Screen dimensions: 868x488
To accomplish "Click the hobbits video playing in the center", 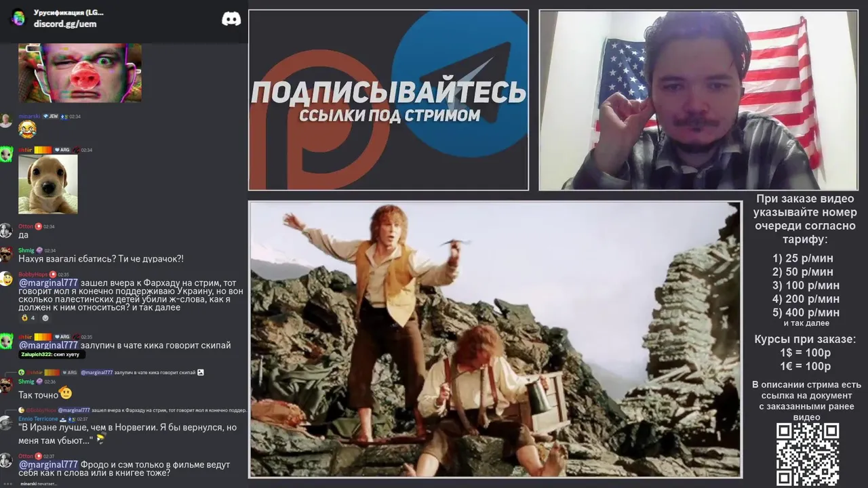I will 495,340.
